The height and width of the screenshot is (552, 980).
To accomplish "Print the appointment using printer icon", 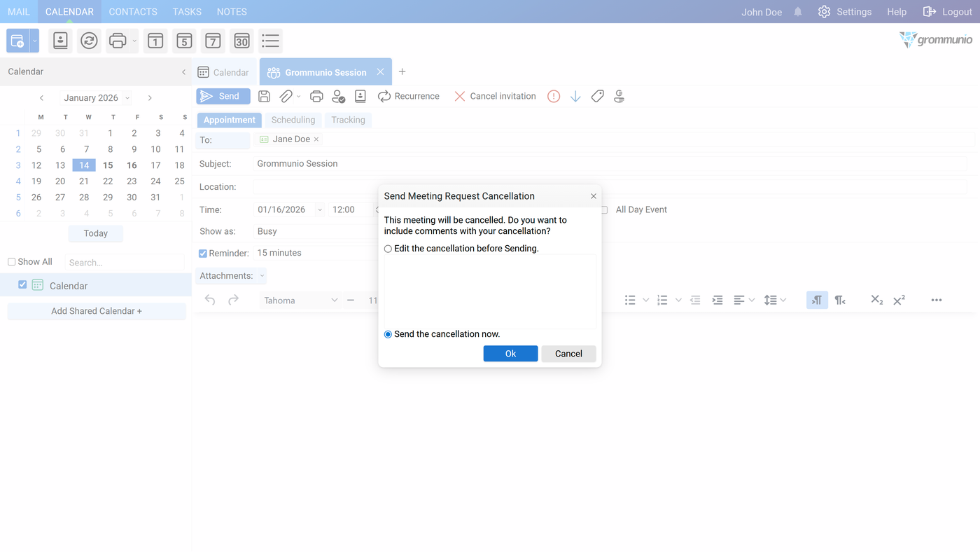I will 316,97.
